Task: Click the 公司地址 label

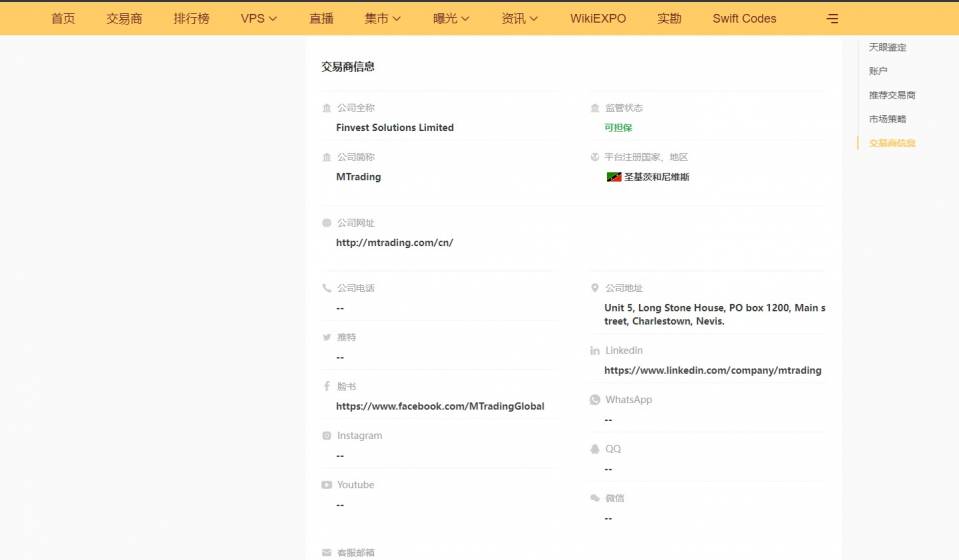Action: click(x=624, y=288)
